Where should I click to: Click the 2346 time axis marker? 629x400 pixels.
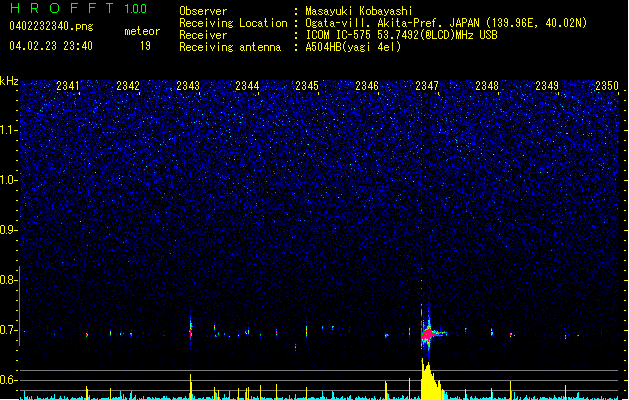point(367,86)
